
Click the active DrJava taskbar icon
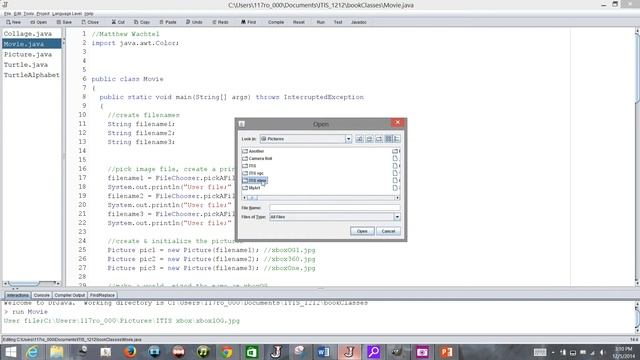pyautogui.click(x=349, y=352)
